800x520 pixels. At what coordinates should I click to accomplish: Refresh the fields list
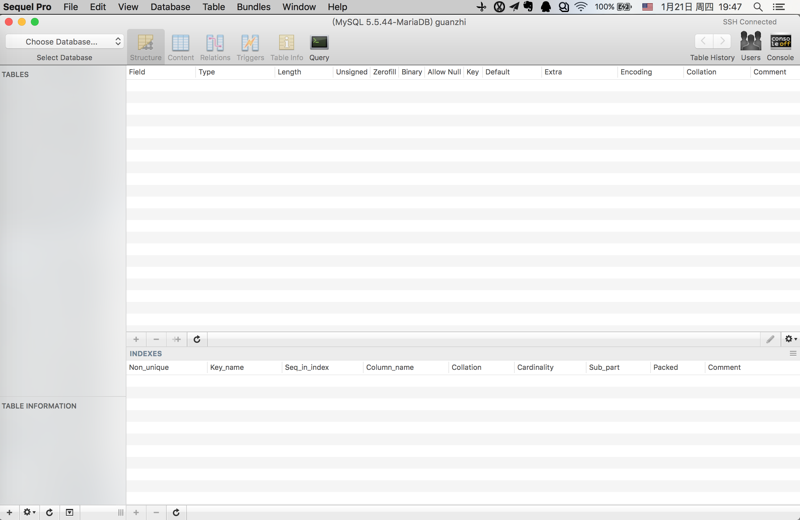point(197,339)
